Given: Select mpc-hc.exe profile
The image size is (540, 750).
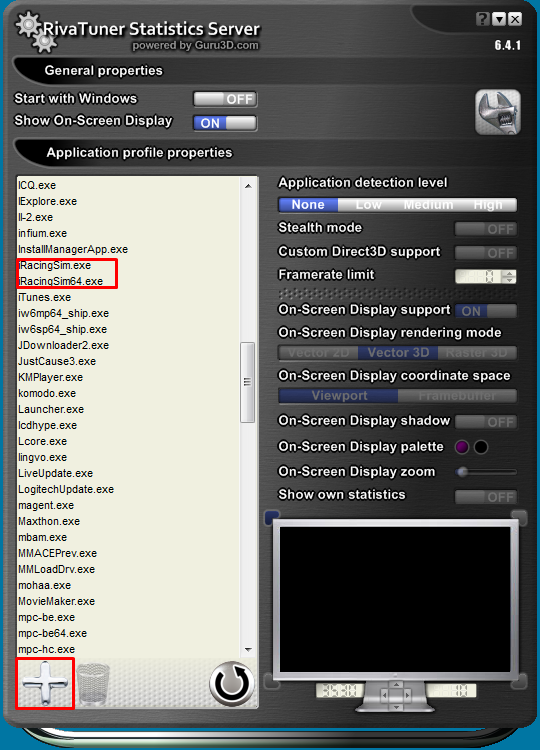Looking at the screenshot, I should 46,650.
